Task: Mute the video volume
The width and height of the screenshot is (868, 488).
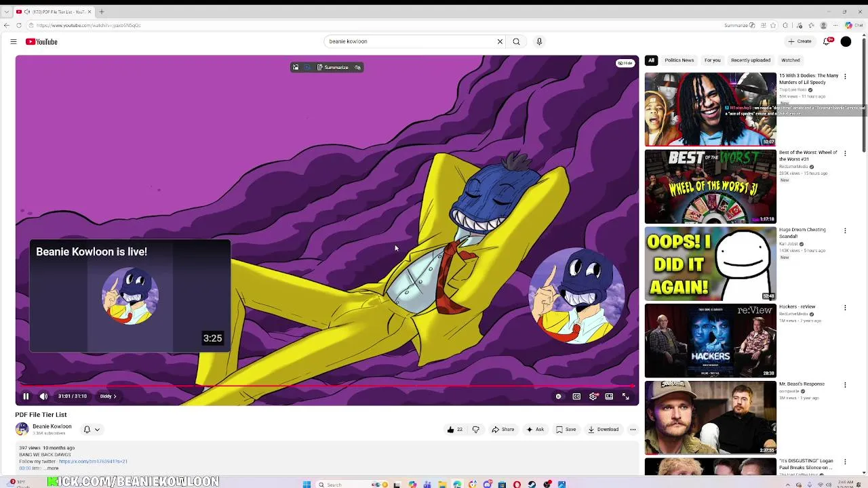Action: click(x=43, y=396)
